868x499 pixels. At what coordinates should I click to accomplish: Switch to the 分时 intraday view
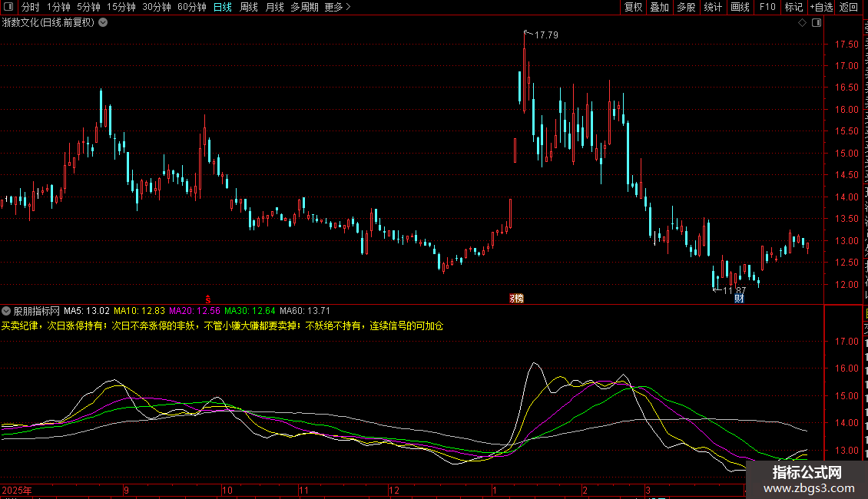tap(30, 7)
